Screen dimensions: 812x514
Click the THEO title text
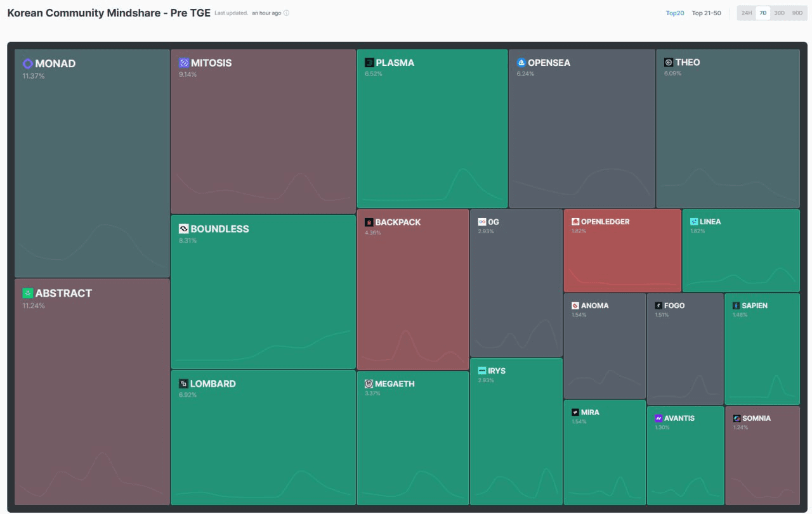point(688,62)
